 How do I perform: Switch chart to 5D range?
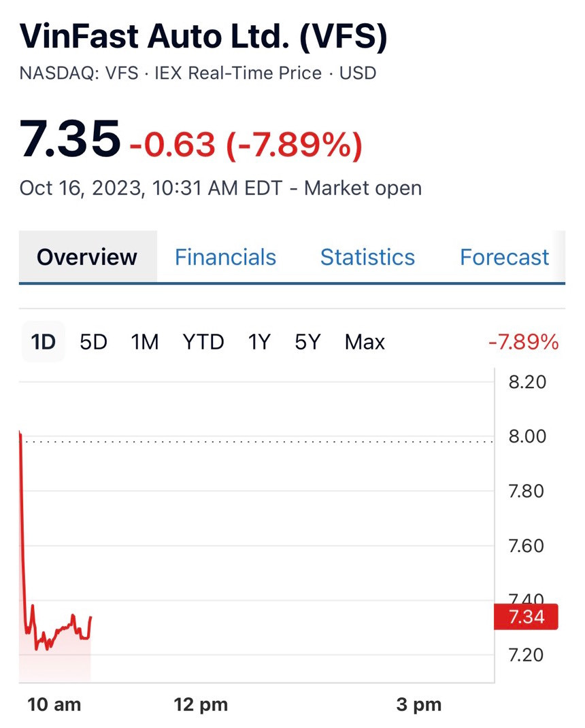pyautogui.click(x=93, y=342)
